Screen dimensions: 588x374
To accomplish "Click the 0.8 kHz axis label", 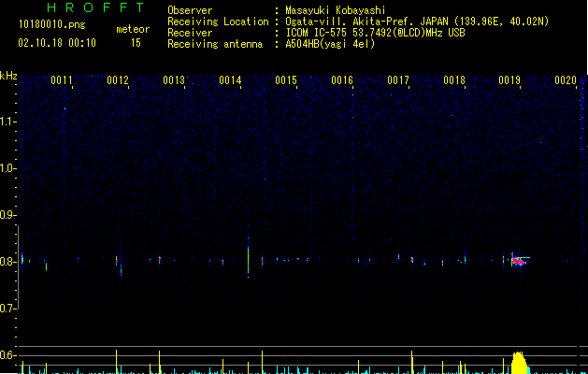I will [8, 262].
